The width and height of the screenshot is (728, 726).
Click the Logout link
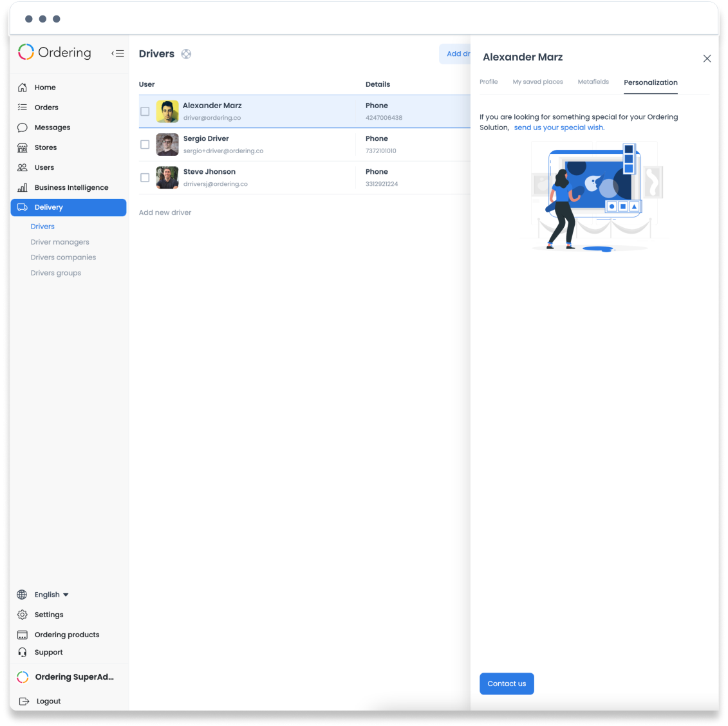coord(48,701)
